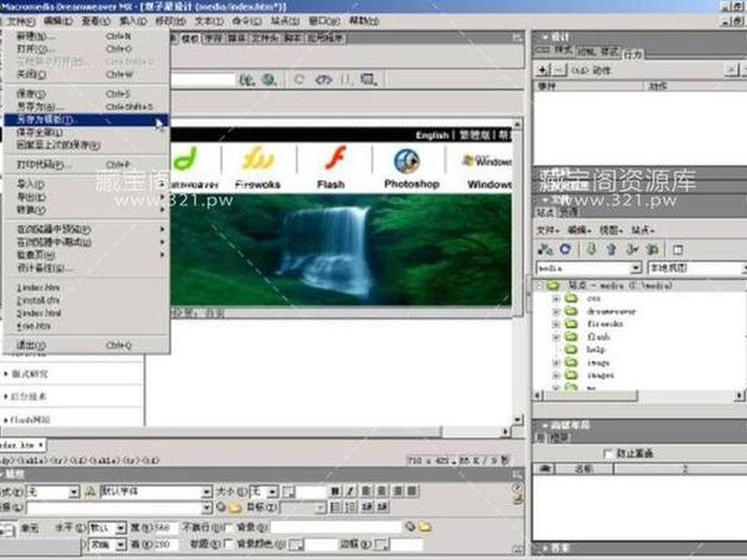747x560 pixels.
Task: Click the Link browse folder icon
Action: [234, 508]
